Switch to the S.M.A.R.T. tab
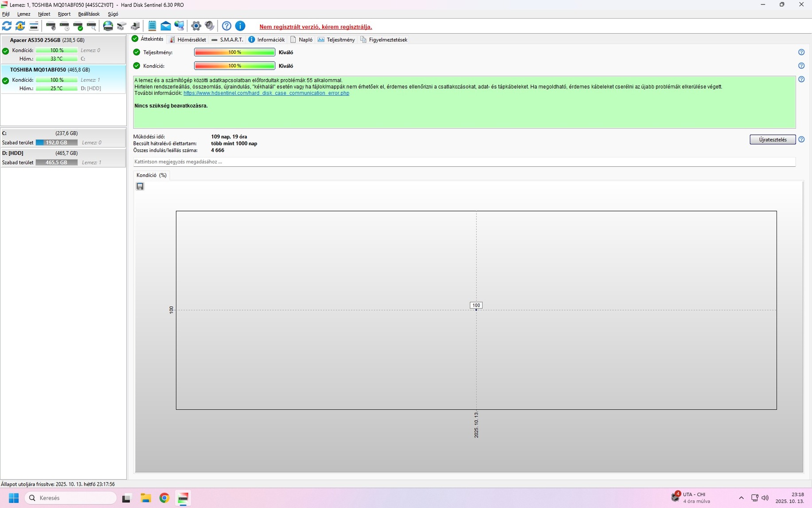This screenshot has width=812, height=508. (x=227, y=39)
